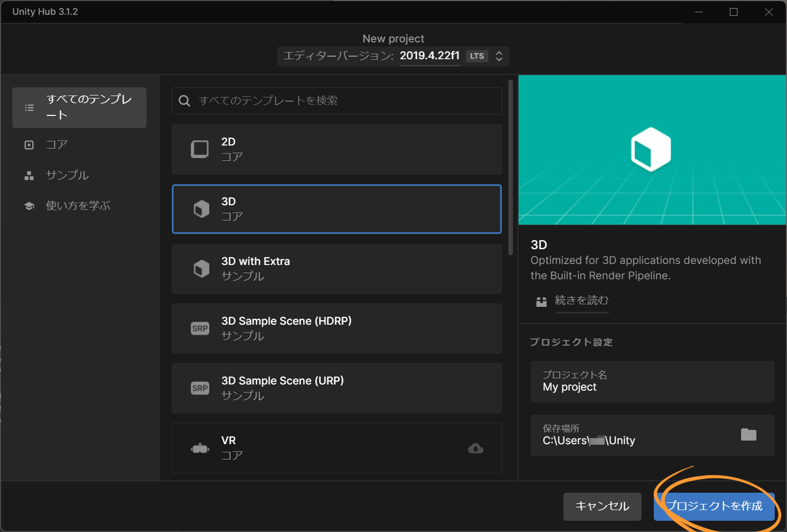The width and height of the screenshot is (787, 532).
Task: Click the cube icon of 3D template
Action: tap(201, 209)
